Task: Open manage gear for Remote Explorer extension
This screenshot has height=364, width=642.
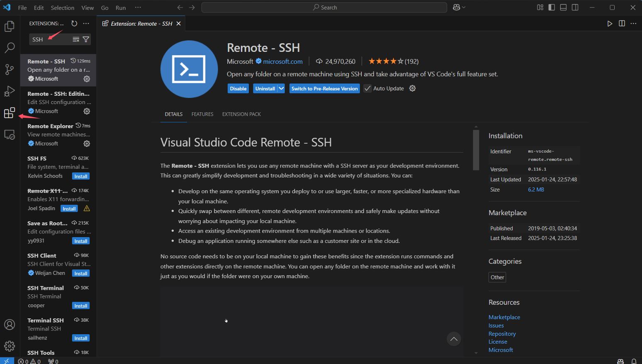Action: click(x=87, y=143)
